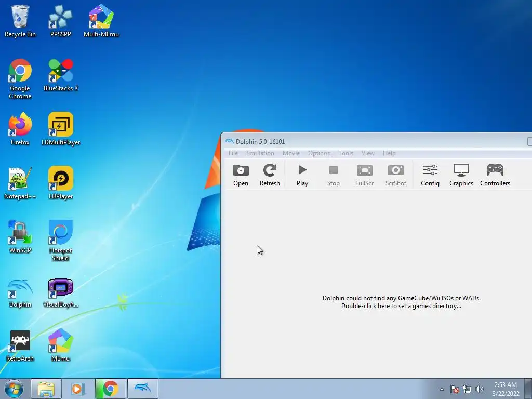The width and height of the screenshot is (532, 399).
Task: Select the Recycle Bin desktop icon
Action: pos(20,21)
